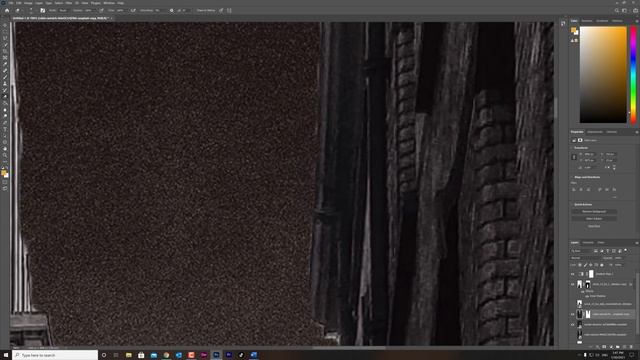This screenshot has height=360, width=640.
Task: Hide the Gradient Map layer
Action: pos(573,274)
